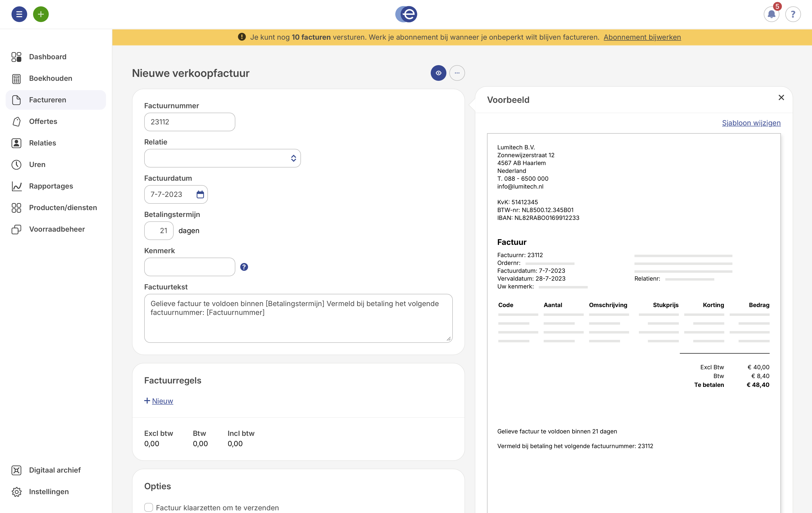Screen dimensions: 812x513
Task: Open the hamburger main menu button
Action: pos(19,14)
